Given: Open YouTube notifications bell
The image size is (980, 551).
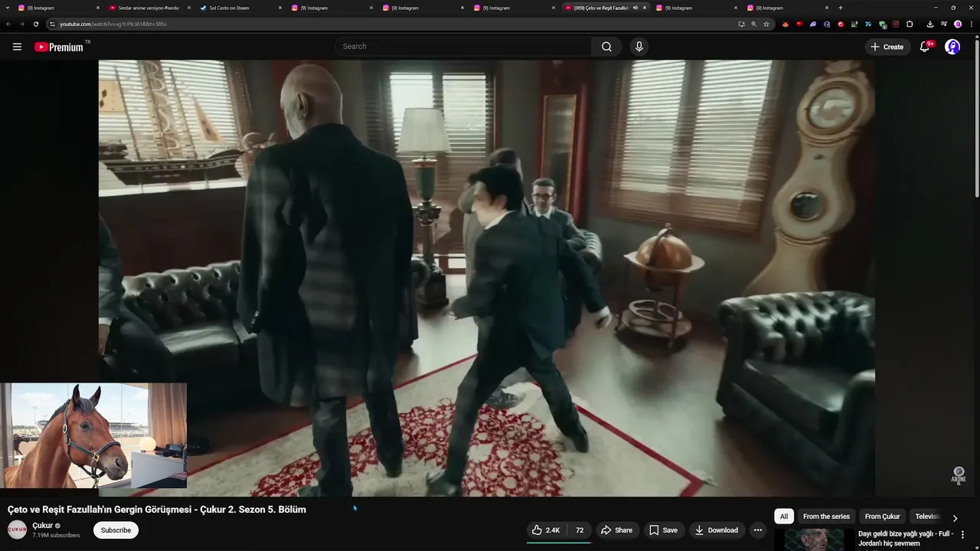Looking at the screenshot, I should point(925,47).
